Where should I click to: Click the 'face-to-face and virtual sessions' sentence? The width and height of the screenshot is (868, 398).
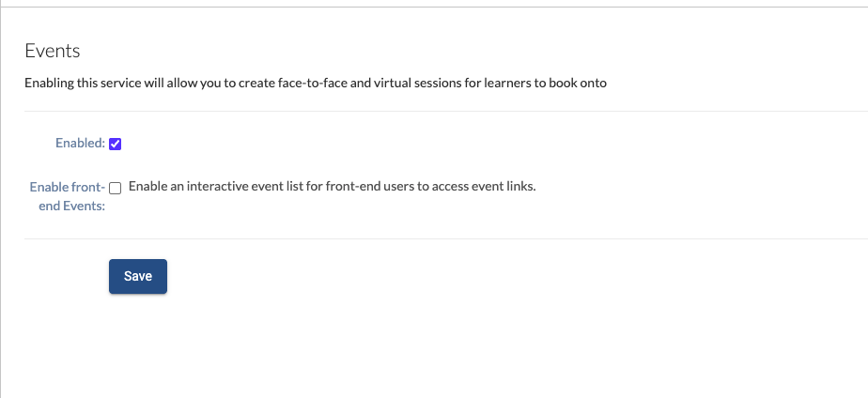tap(371, 84)
